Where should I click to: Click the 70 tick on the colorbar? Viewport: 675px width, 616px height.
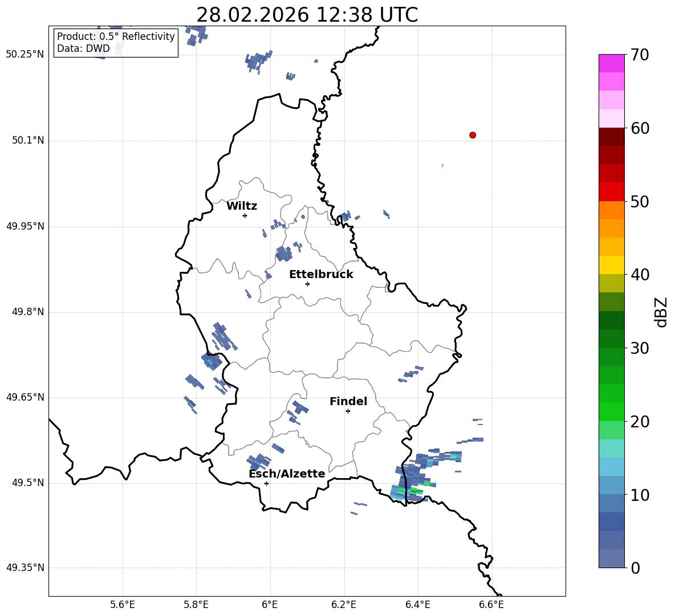point(639,55)
